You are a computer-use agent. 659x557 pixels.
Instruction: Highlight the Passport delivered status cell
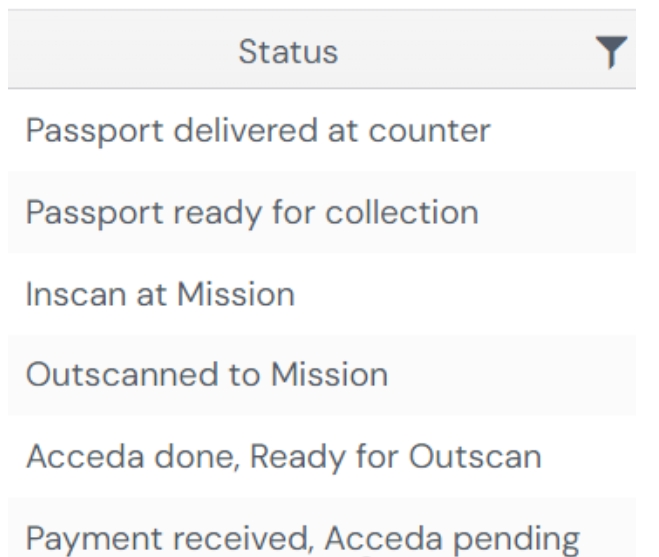pos(258,133)
